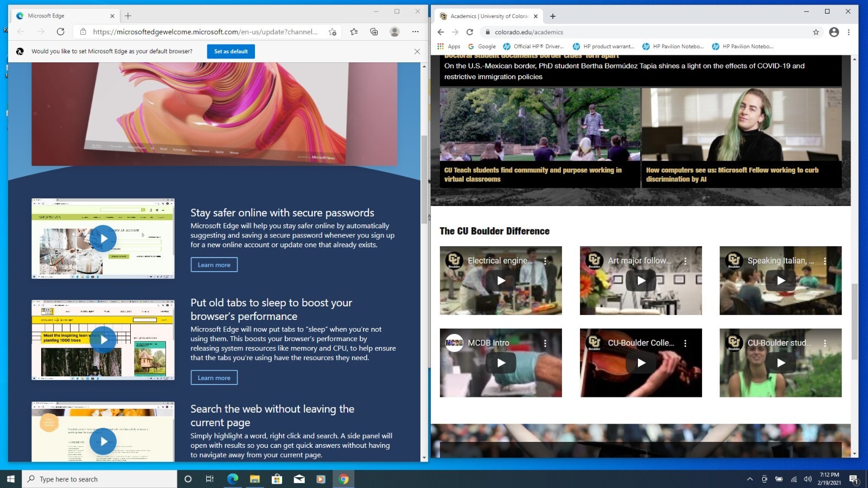The height and width of the screenshot is (488, 868).
Task: Open options menu on CU-Boulder student video
Action: click(825, 343)
